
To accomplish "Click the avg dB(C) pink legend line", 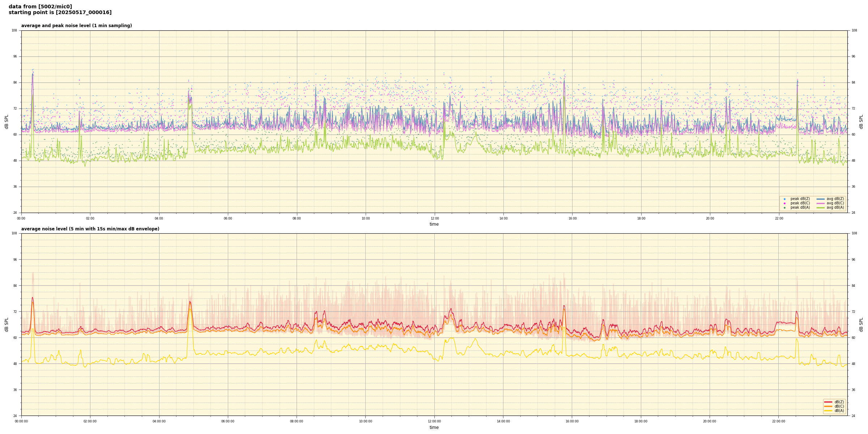I will [821, 203].
